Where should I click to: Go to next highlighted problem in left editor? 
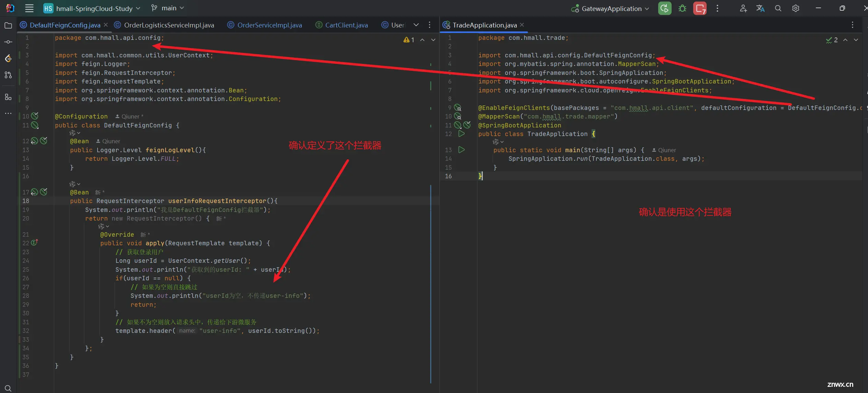(x=433, y=40)
